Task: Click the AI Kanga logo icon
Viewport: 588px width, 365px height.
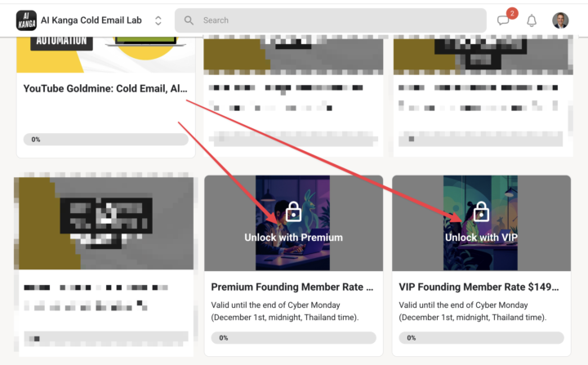Action: point(26,20)
